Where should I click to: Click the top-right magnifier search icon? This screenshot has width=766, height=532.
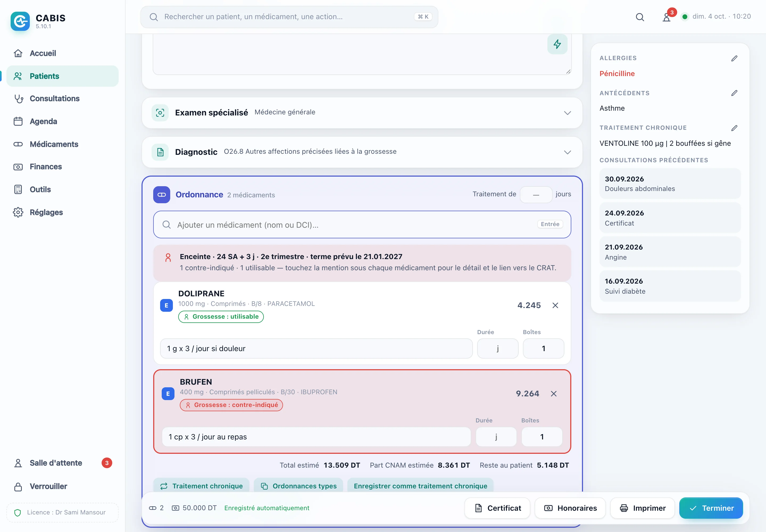click(640, 17)
